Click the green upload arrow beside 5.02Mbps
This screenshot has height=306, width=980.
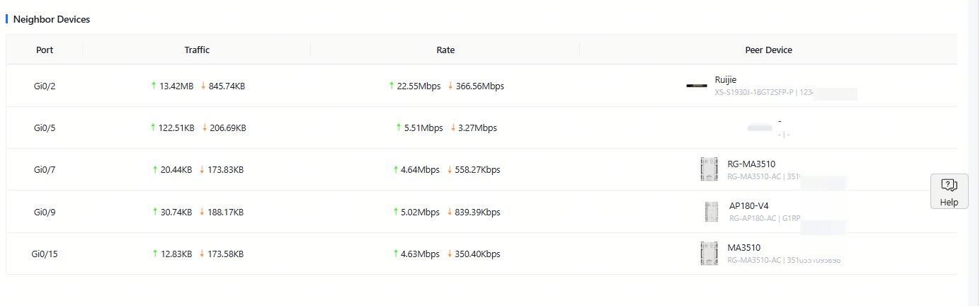[x=395, y=212]
